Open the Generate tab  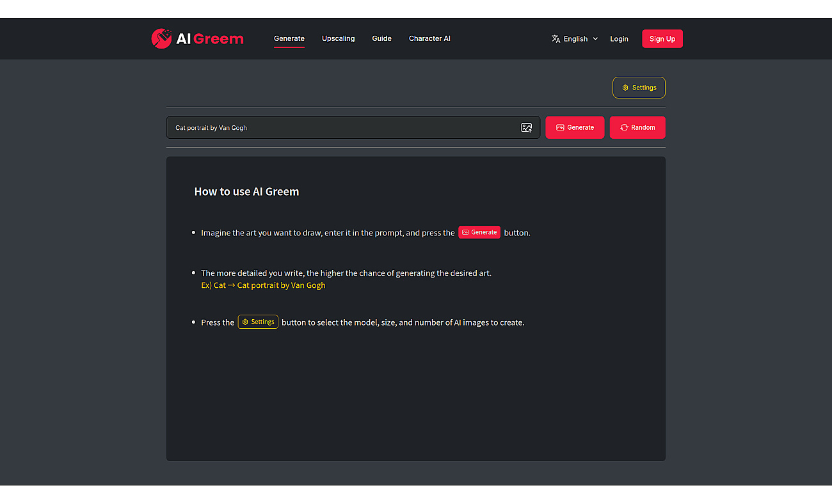pos(289,38)
